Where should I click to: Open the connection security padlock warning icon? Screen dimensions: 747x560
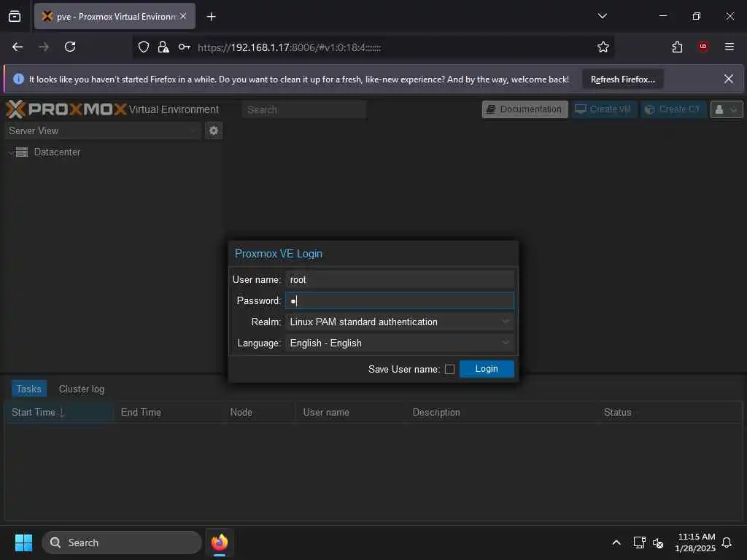coord(163,47)
